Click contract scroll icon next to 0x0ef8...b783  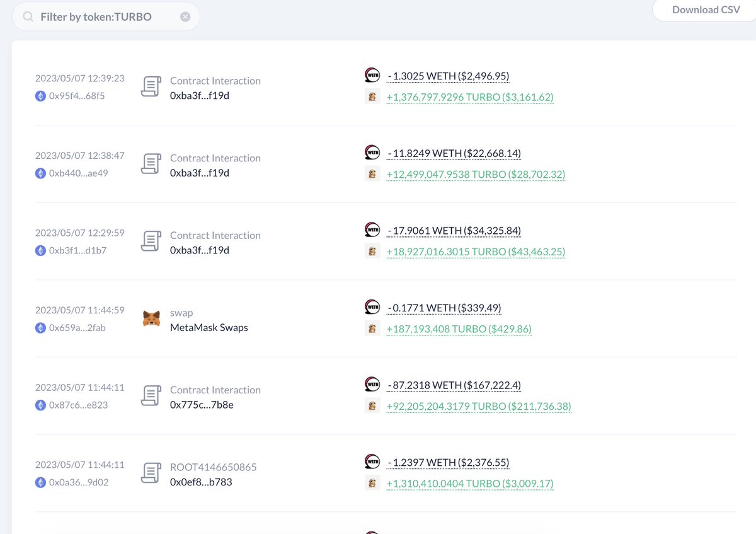(151, 473)
